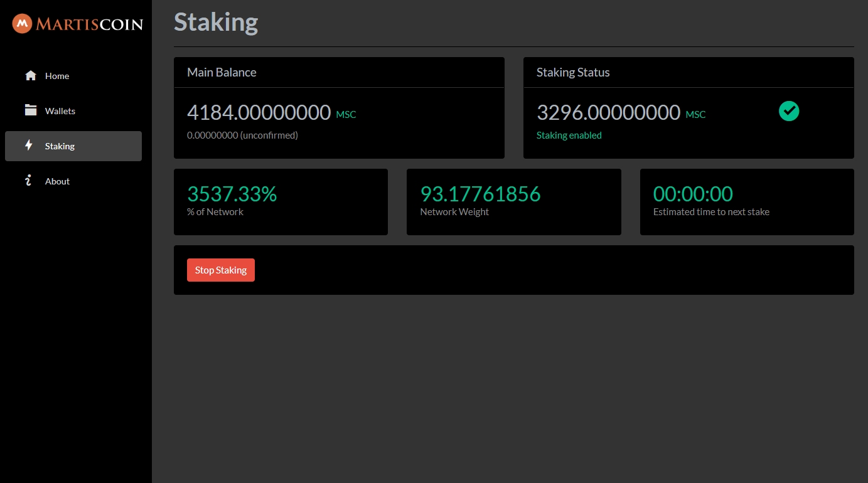Screen dimensions: 868x483
Task: Click the 3296.00000000 staking amount
Action: (x=608, y=112)
